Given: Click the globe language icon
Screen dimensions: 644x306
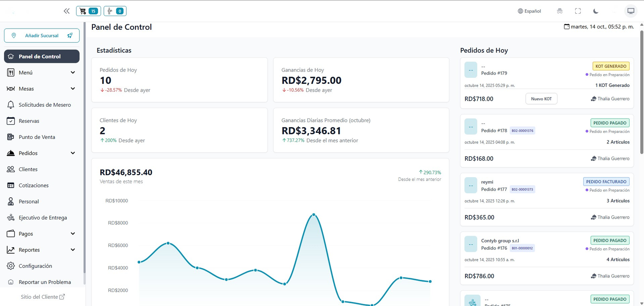Looking at the screenshot, I should click(x=520, y=11).
